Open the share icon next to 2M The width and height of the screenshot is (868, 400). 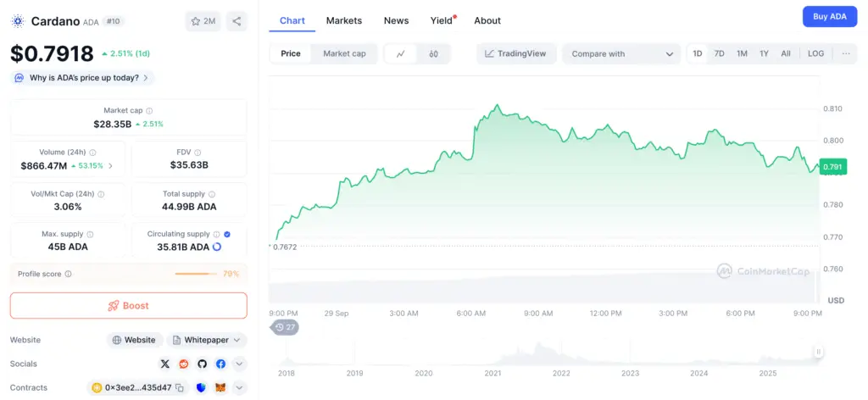(236, 21)
